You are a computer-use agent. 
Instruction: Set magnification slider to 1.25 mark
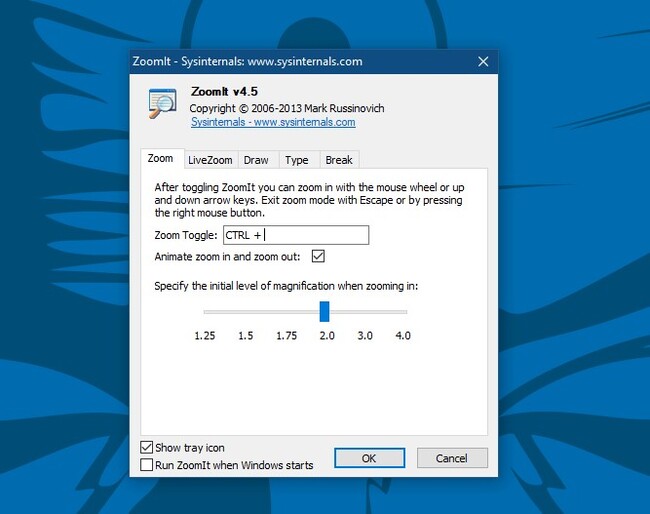click(x=205, y=311)
